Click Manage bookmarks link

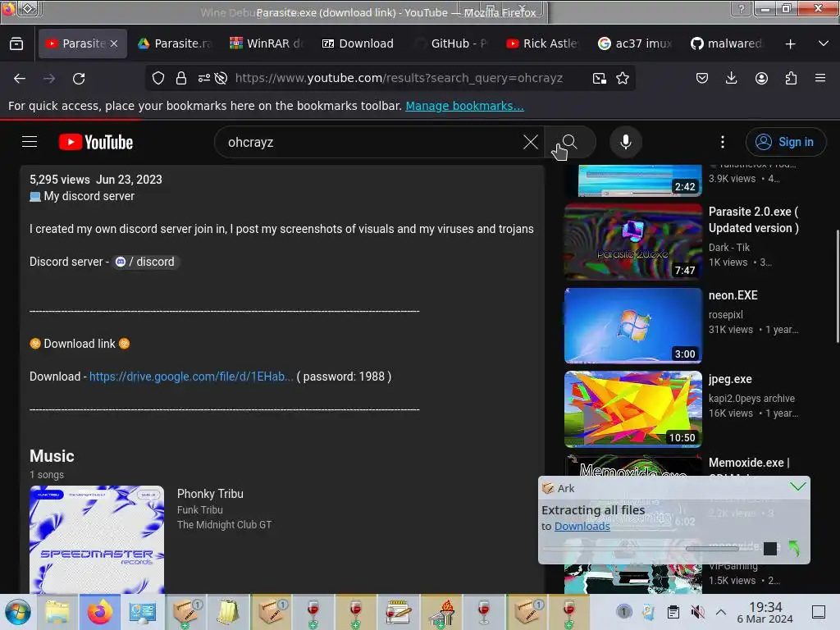coord(464,106)
